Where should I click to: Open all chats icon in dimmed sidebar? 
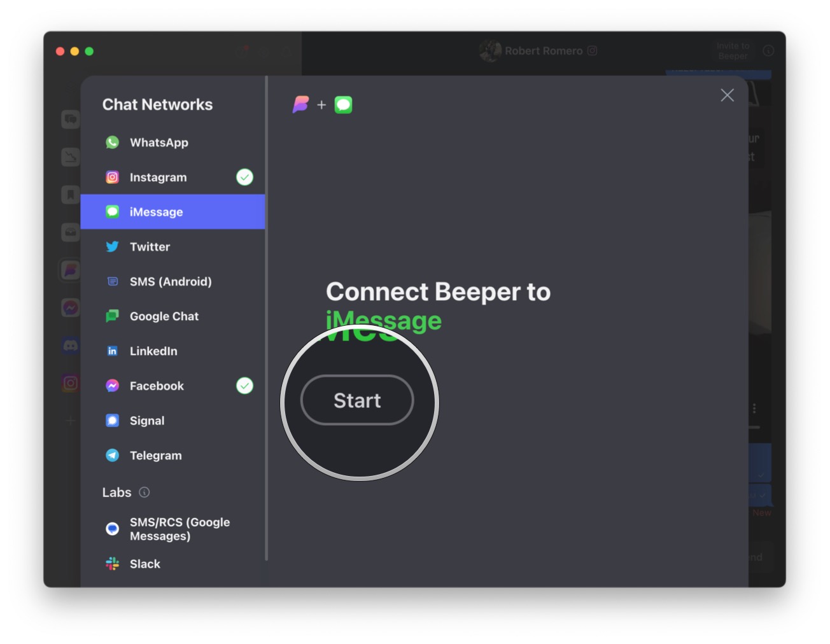(x=71, y=119)
